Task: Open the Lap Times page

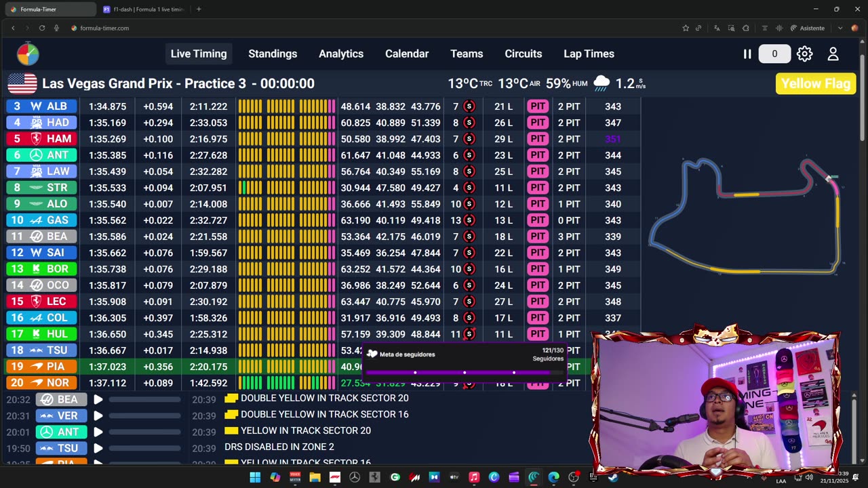Action: pyautogui.click(x=589, y=54)
